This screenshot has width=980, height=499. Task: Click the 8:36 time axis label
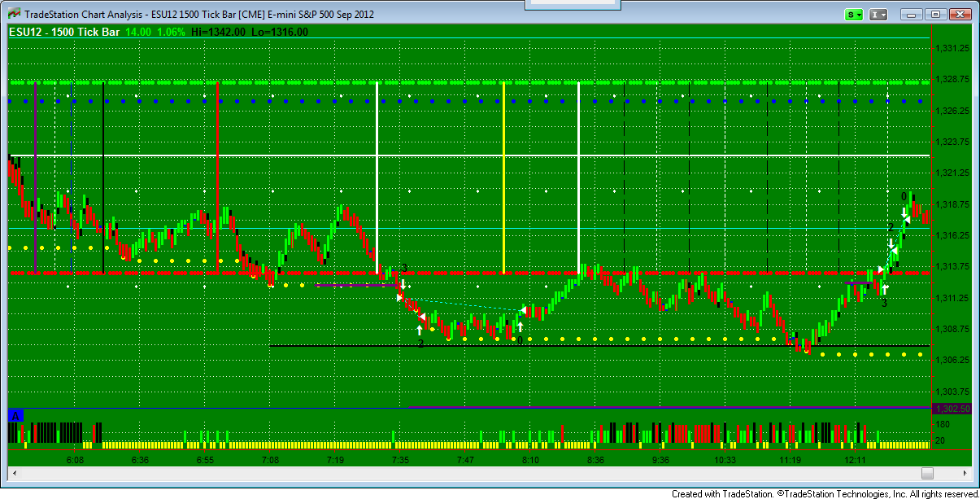coord(595,460)
